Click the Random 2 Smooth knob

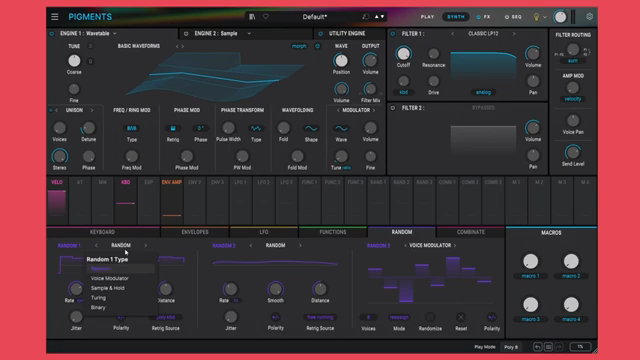tap(276, 289)
